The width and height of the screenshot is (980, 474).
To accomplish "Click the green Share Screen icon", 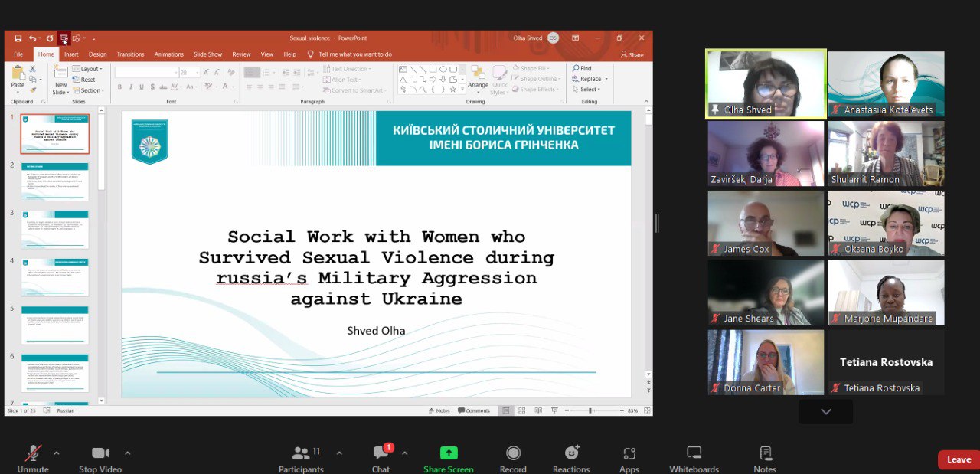I will tap(449, 453).
